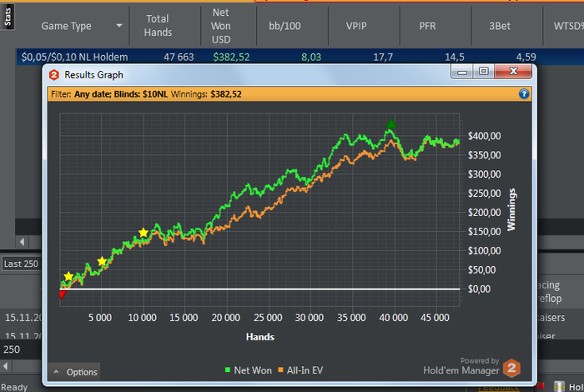Image resolution: width=584 pixels, height=392 pixels.
Task: Click the 14,5 PFR value
Action: 455,57
